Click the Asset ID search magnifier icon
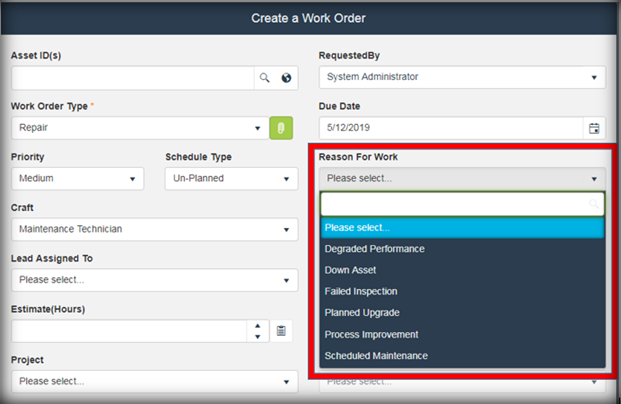 pos(265,77)
